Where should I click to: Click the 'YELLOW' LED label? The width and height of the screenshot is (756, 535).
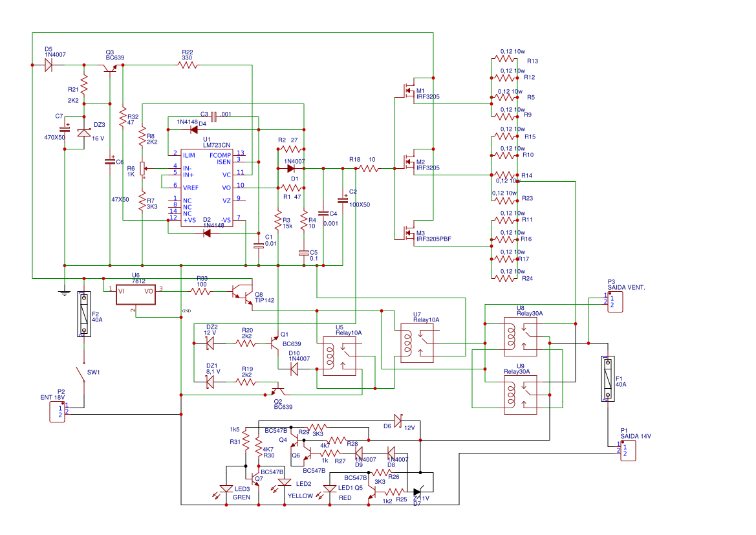tap(300, 496)
